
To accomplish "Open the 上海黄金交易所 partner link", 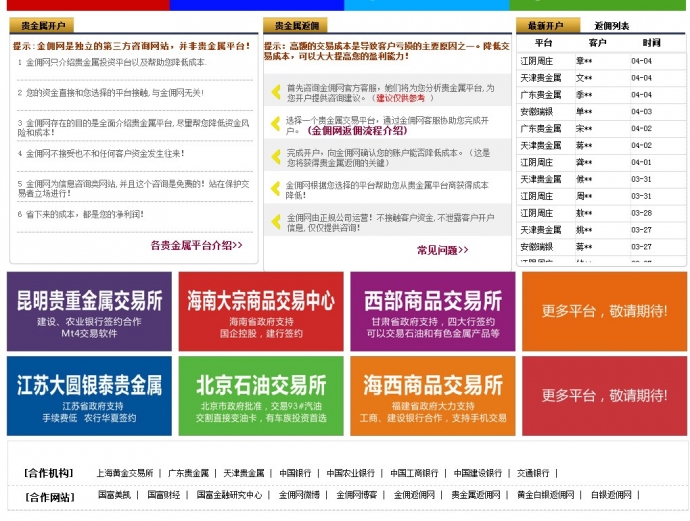I will point(125,473).
